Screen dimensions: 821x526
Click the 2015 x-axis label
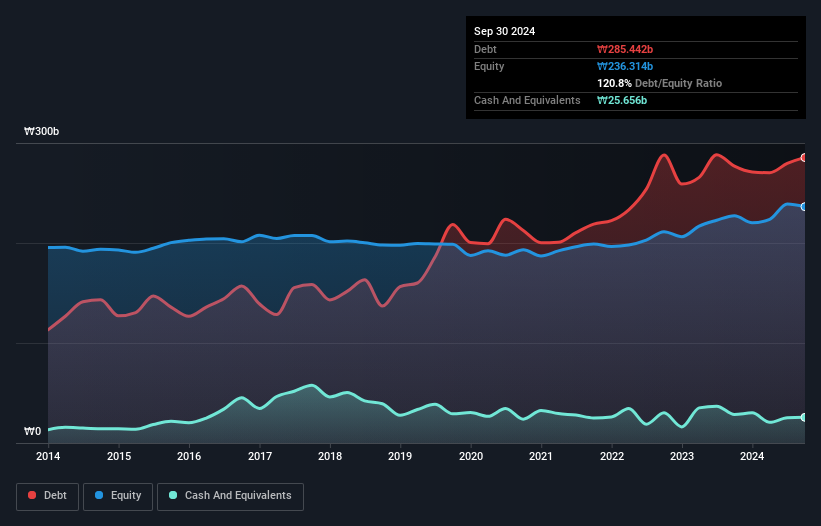(119, 456)
